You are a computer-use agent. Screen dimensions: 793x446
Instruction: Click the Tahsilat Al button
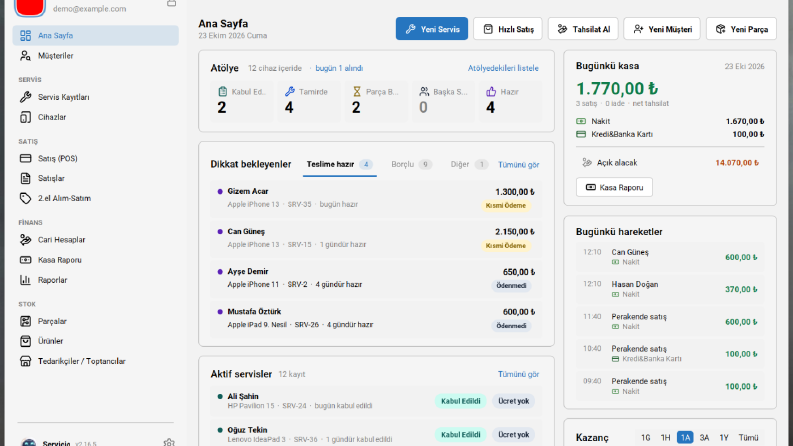583,29
